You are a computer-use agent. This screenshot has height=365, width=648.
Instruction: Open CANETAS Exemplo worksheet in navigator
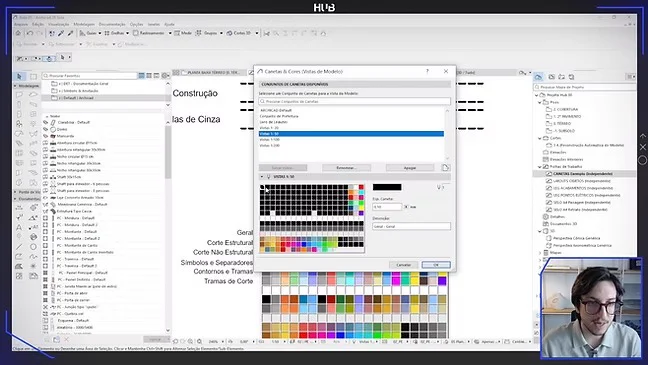(x=583, y=174)
